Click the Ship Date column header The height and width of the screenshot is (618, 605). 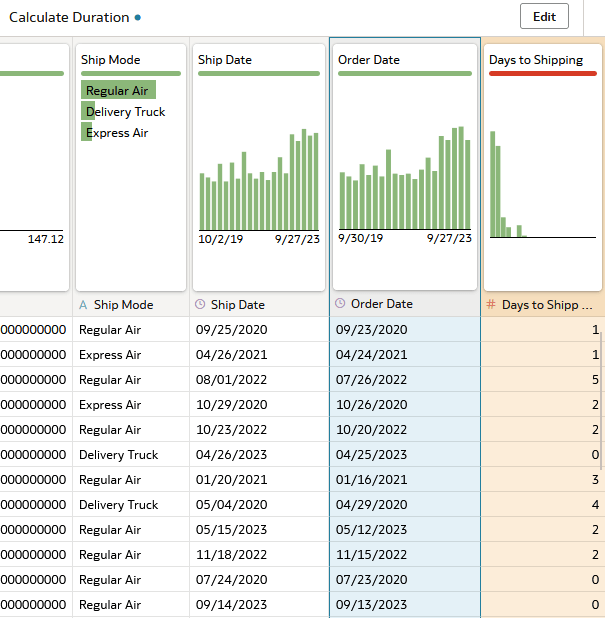(237, 305)
